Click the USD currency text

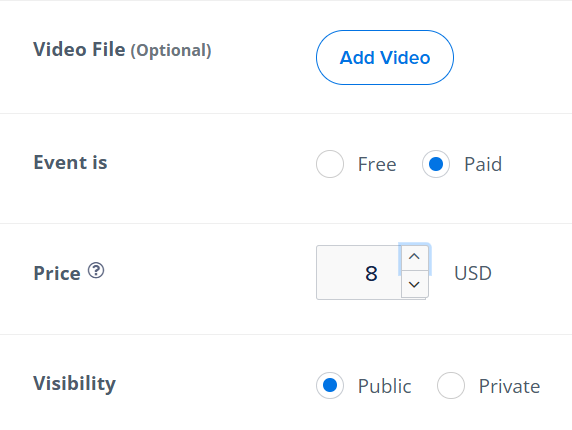(473, 273)
